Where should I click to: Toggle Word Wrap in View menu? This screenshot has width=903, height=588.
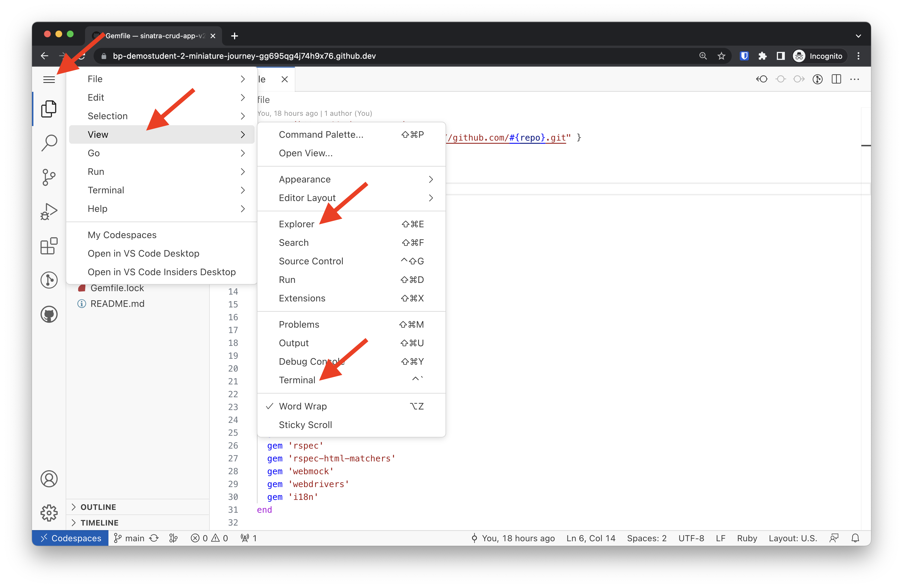coord(351,406)
